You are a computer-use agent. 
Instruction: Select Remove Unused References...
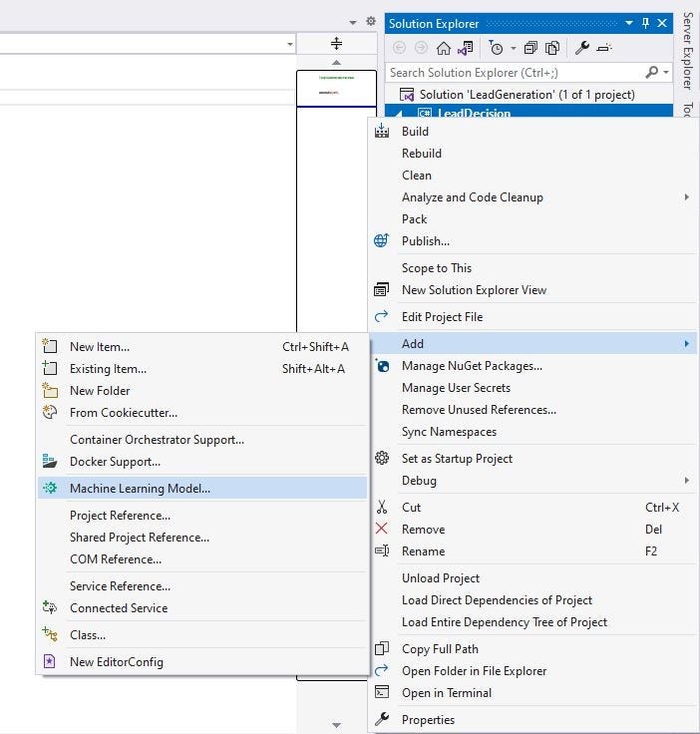pos(532,410)
